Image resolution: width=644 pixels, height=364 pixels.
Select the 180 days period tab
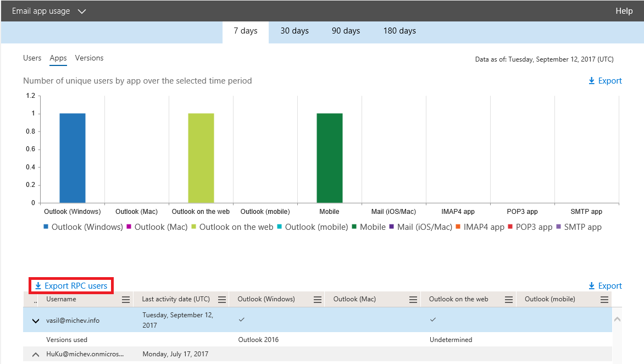point(399,31)
